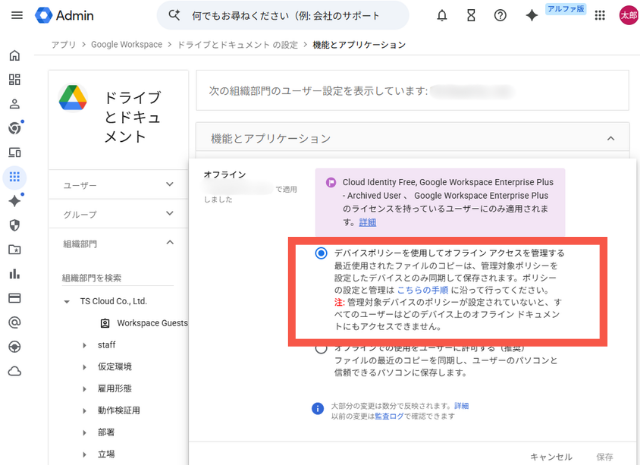Select device policy offline access radio option
Image resolution: width=640 pixels, height=465 pixels.
[x=321, y=253]
